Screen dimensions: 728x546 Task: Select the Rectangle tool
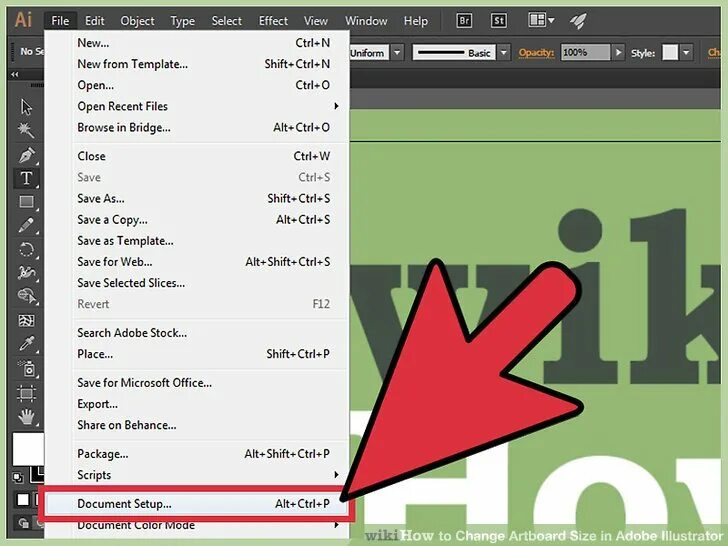pos(26,202)
